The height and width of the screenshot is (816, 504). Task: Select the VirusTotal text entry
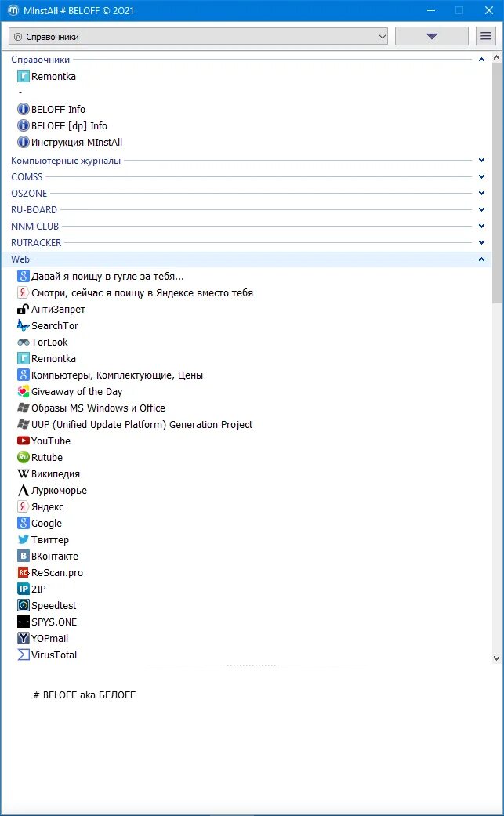54,655
